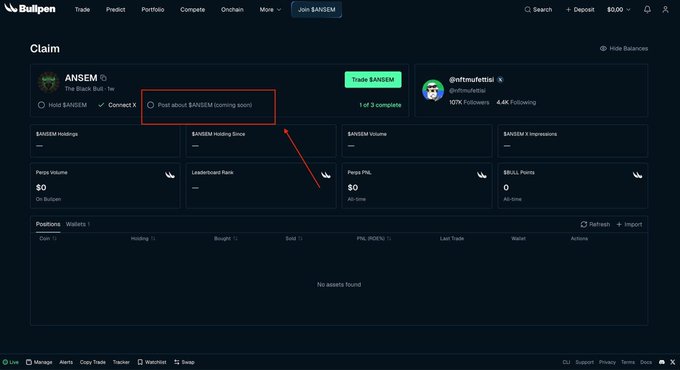Open the Onchain section

[232, 10]
